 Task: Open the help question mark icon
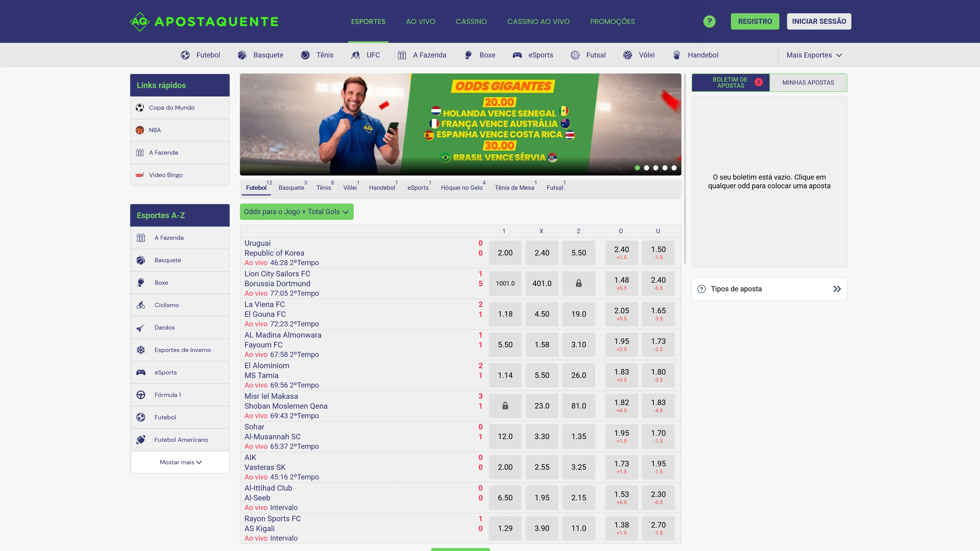(709, 21)
